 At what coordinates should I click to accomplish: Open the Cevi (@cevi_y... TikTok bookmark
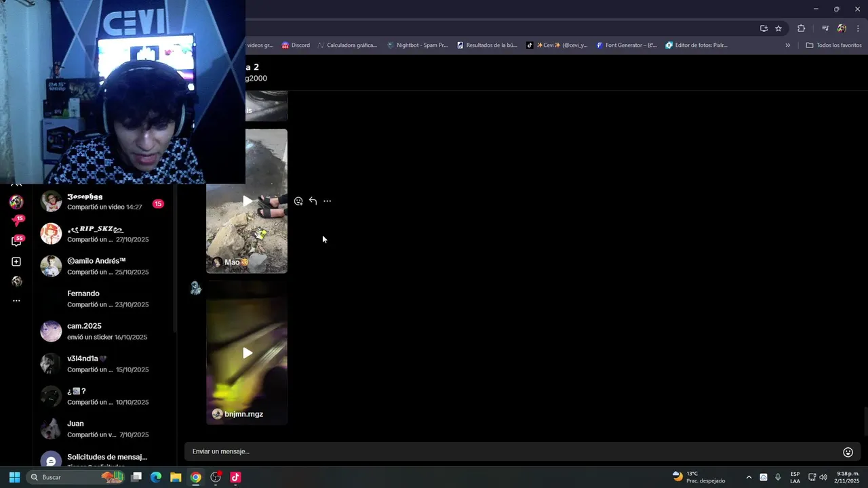pyautogui.click(x=557, y=45)
